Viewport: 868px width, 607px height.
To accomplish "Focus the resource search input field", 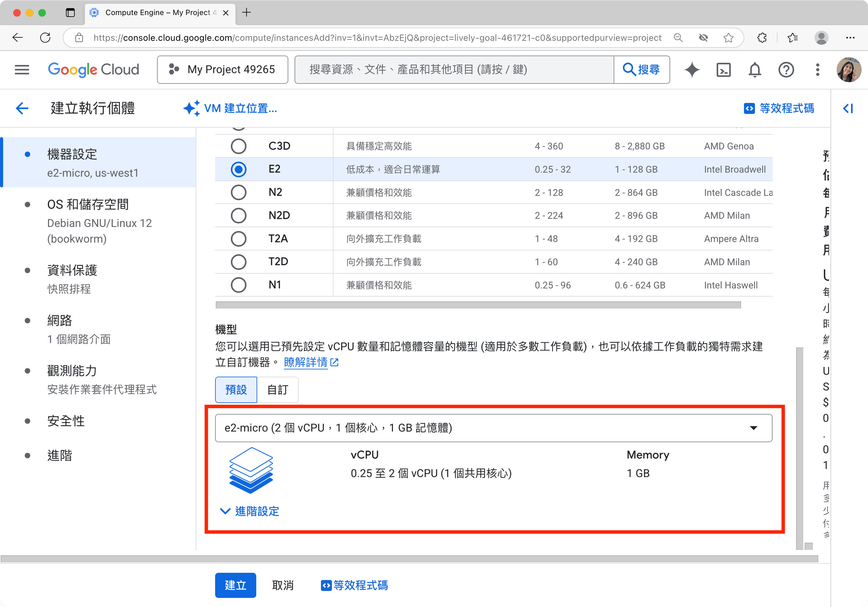I will pyautogui.click(x=454, y=69).
